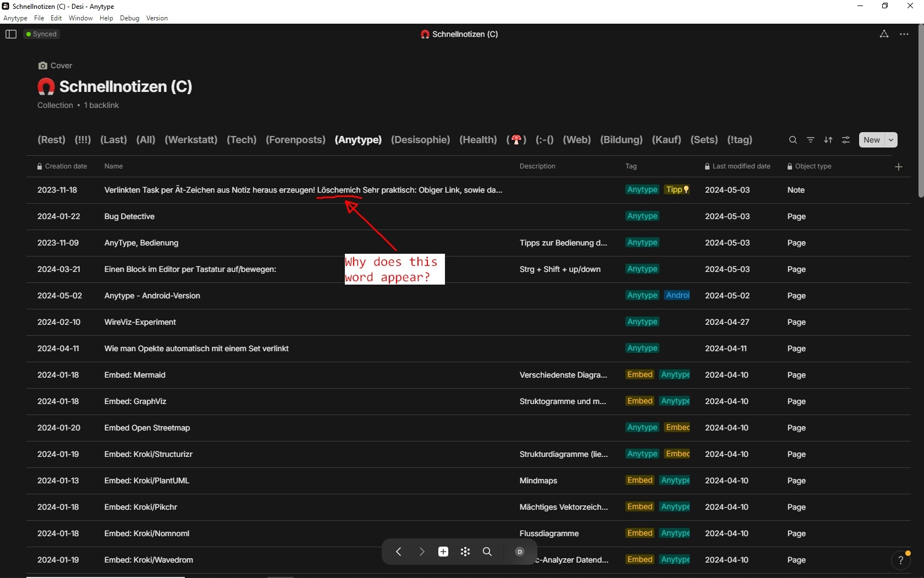Click the Object type column header
924x578 pixels.
click(x=809, y=166)
